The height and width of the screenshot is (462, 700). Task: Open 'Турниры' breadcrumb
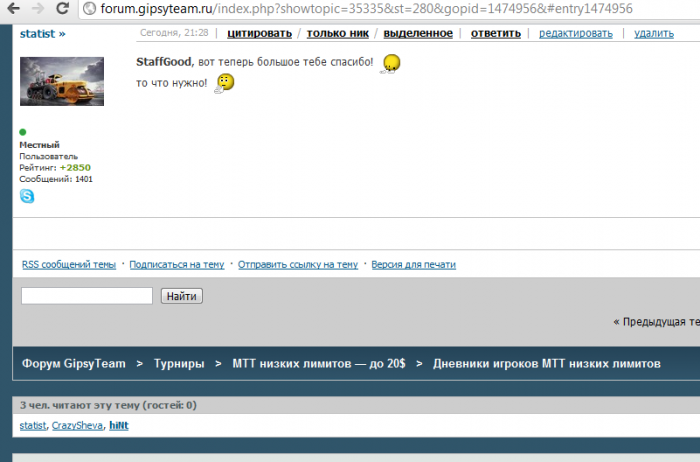(x=179, y=364)
